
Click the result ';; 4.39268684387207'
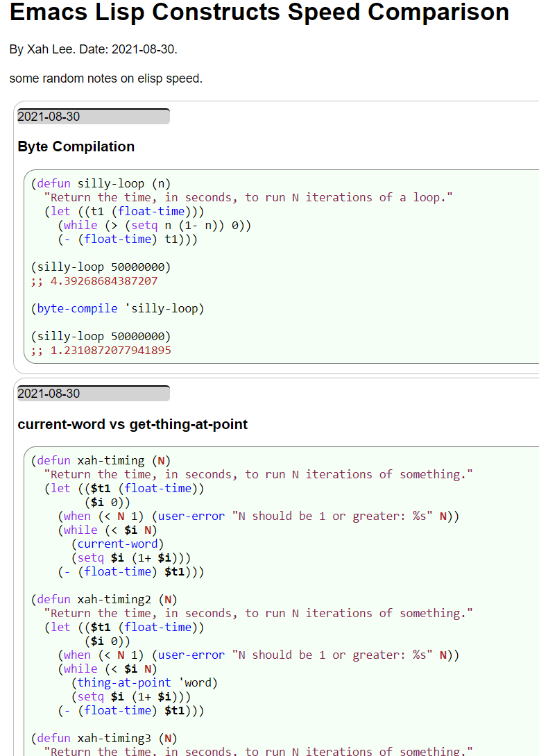coord(94,281)
